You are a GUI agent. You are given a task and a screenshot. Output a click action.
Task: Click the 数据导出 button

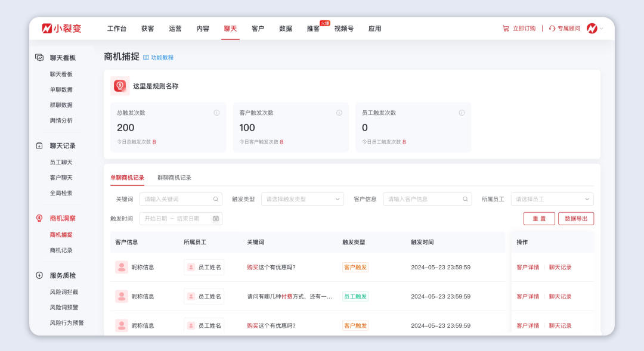pos(576,218)
